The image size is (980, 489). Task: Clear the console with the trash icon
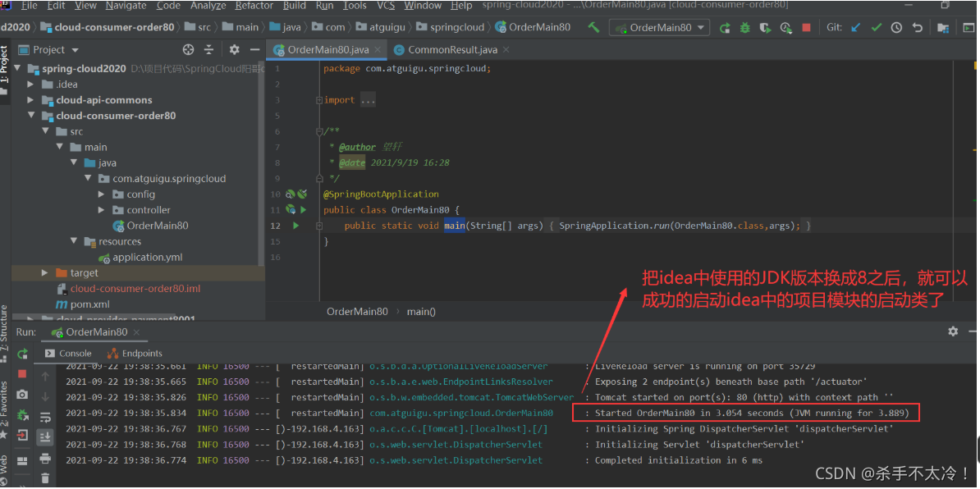(x=45, y=478)
